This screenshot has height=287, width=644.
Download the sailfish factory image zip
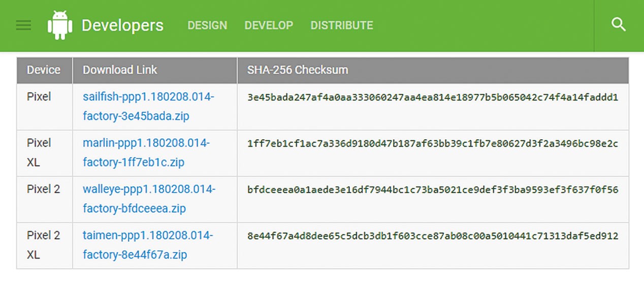[148, 106]
